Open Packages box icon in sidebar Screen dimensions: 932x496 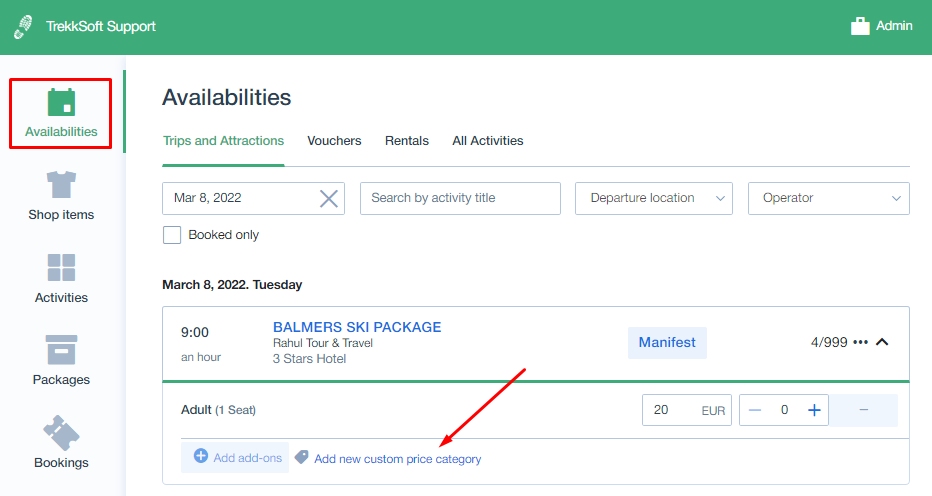tap(61, 350)
